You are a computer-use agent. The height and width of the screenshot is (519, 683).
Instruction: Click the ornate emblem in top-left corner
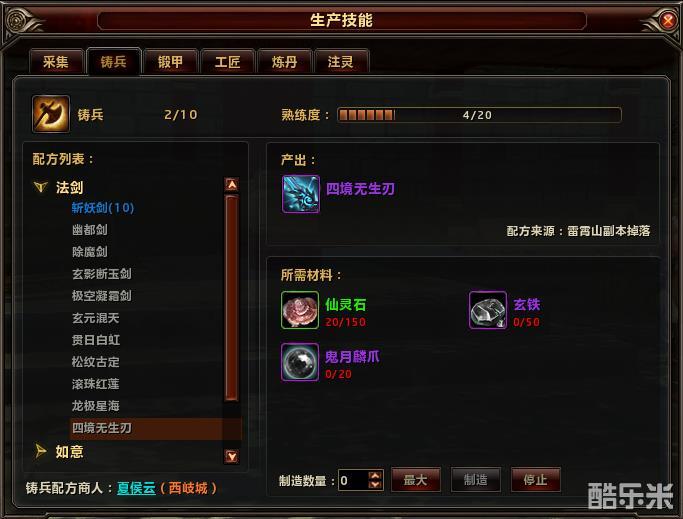(18, 20)
